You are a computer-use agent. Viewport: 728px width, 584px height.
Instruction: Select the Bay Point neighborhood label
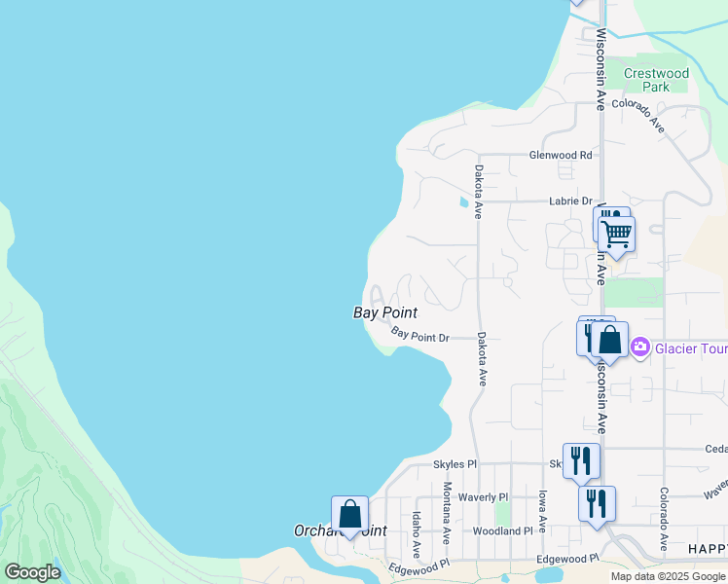pos(384,312)
